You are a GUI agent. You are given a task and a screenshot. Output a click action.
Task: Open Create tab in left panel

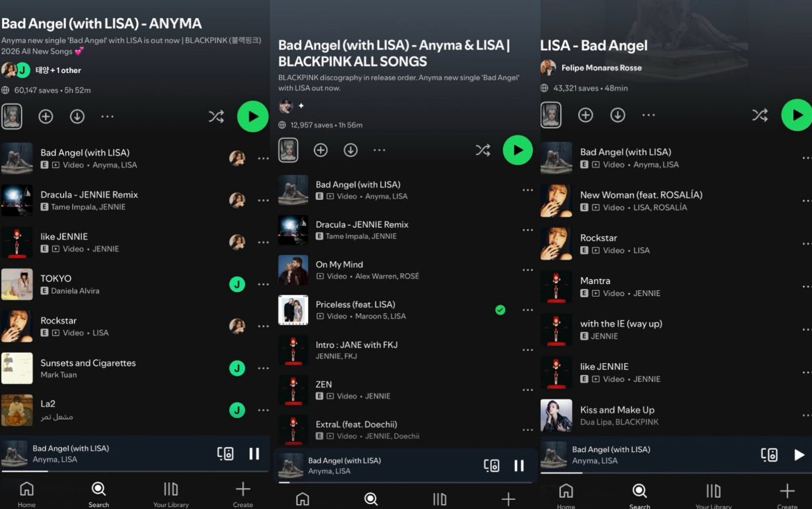coord(243,494)
